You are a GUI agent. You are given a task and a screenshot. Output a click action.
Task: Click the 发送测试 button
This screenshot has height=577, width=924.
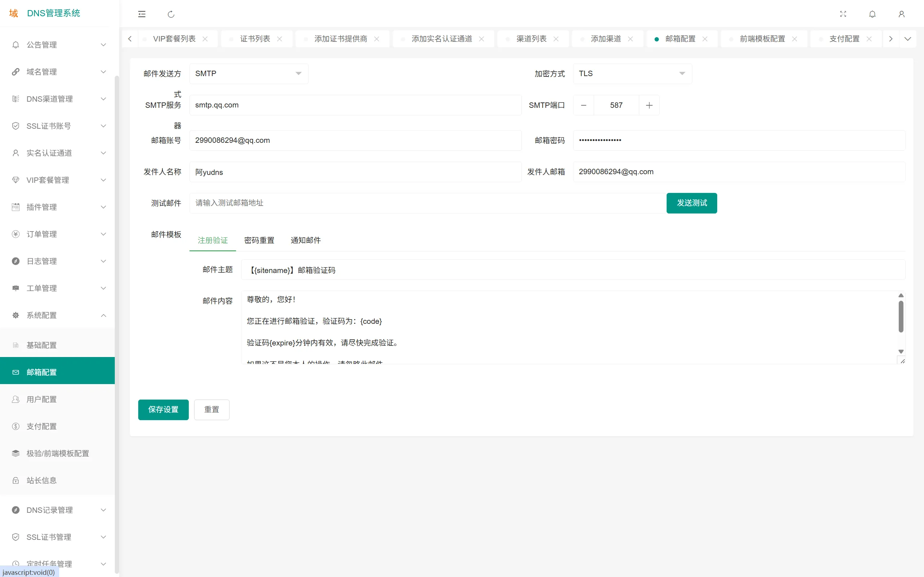[x=692, y=203]
